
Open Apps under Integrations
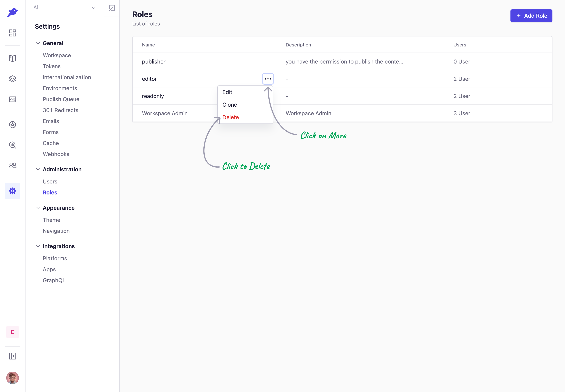click(49, 269)
